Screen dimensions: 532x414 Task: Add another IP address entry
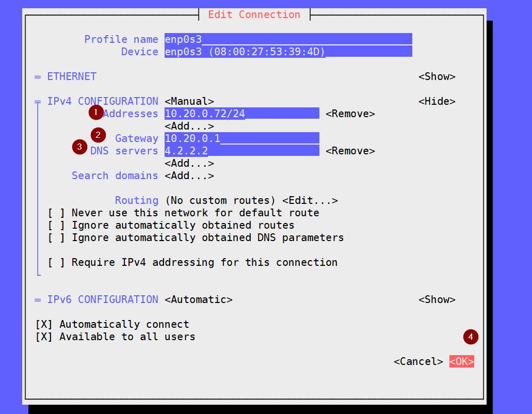pyautogui.click(x=189, y=126)
